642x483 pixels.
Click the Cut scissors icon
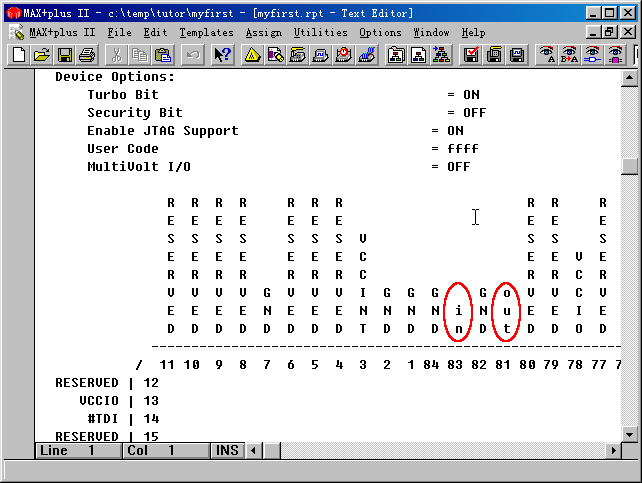coord(116,55)
